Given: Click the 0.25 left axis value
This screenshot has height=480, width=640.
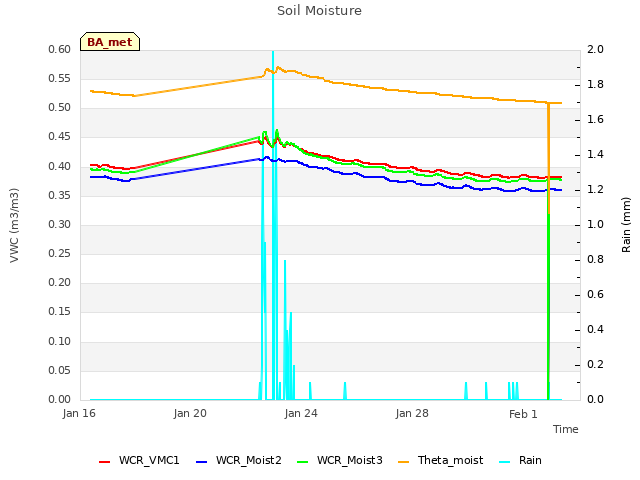Looking at the screenshot, I should click(60, 253).
